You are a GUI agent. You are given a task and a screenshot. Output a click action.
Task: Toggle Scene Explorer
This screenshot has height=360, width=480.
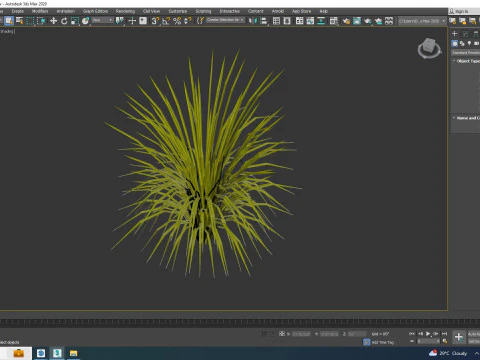(x=276, y=21)
